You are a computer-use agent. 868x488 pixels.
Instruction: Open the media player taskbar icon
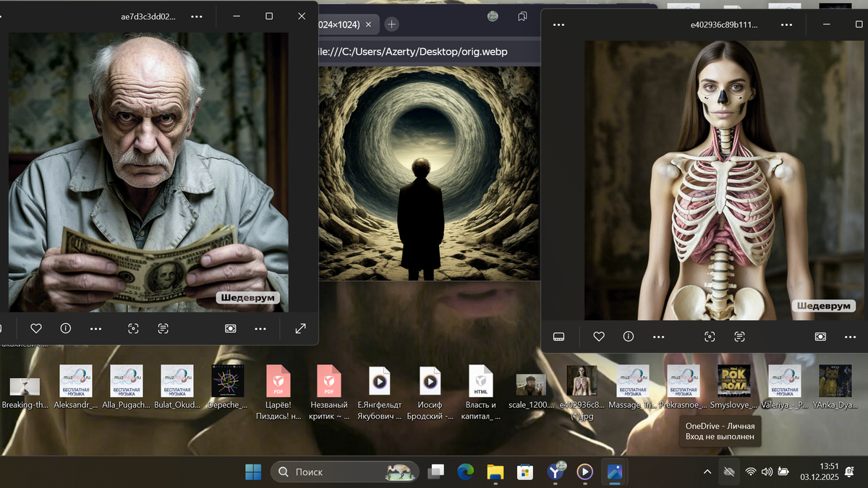point(585,472)
